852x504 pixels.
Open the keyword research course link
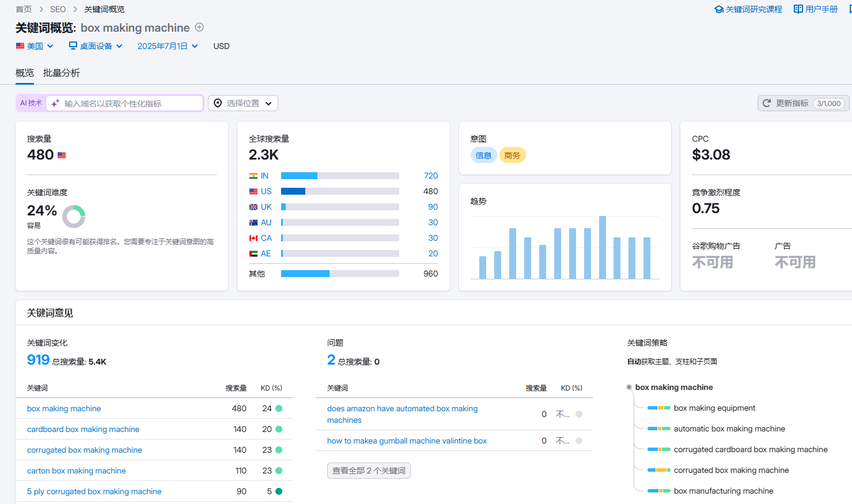click(748, 9)
